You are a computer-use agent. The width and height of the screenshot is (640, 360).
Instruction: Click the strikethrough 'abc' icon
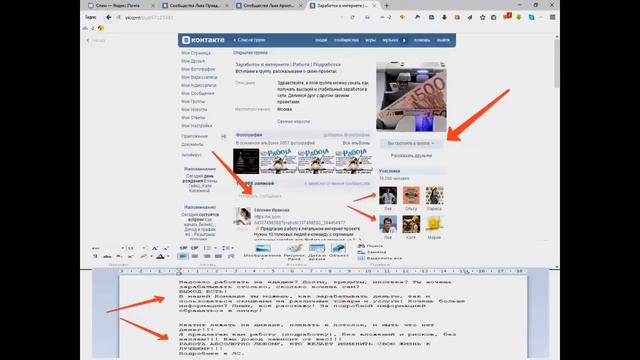click(107, 256)
